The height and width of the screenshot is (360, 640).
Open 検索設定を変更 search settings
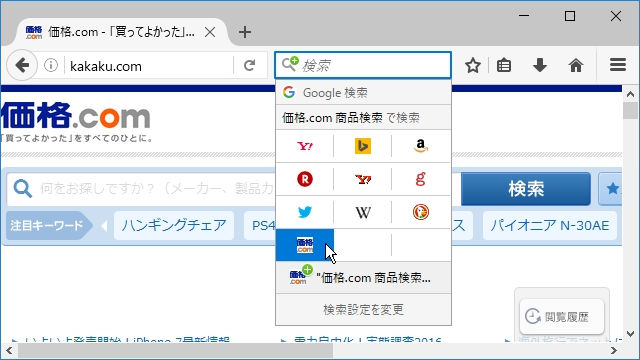[363, 309]
